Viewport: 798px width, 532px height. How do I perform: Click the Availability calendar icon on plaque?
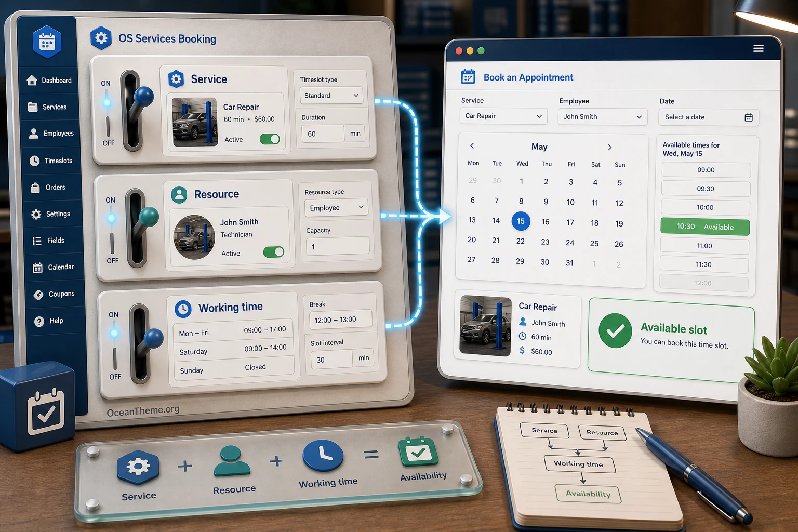click(418, 452)
